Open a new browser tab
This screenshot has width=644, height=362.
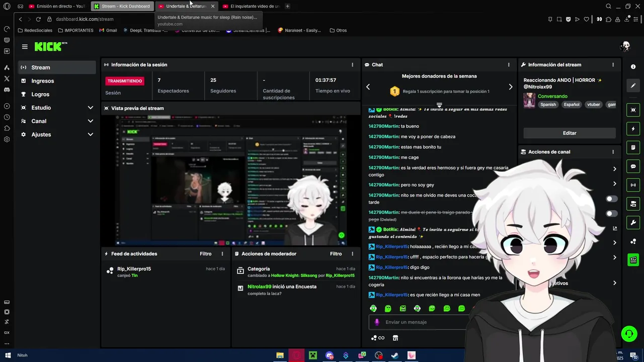[x=287, y=6]
